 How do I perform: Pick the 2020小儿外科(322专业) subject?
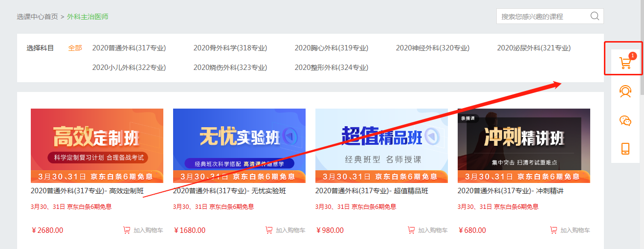click(x=129, y=68)
